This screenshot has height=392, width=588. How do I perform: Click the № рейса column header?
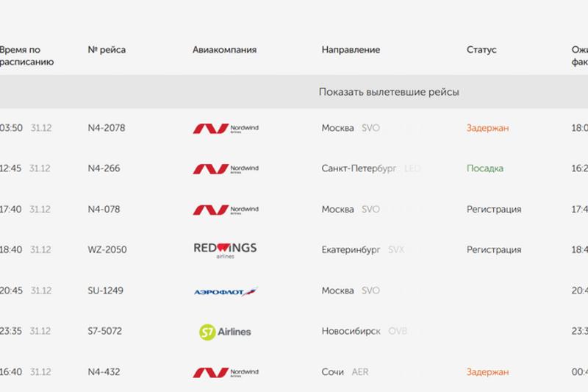107,50
